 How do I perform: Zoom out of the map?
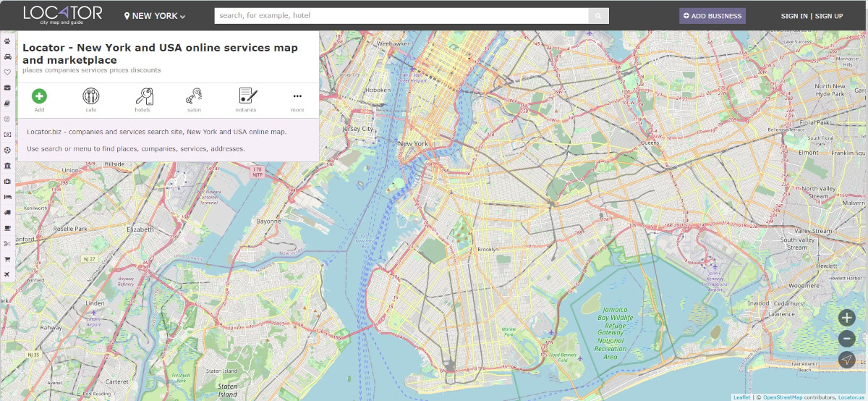point(846,339)
